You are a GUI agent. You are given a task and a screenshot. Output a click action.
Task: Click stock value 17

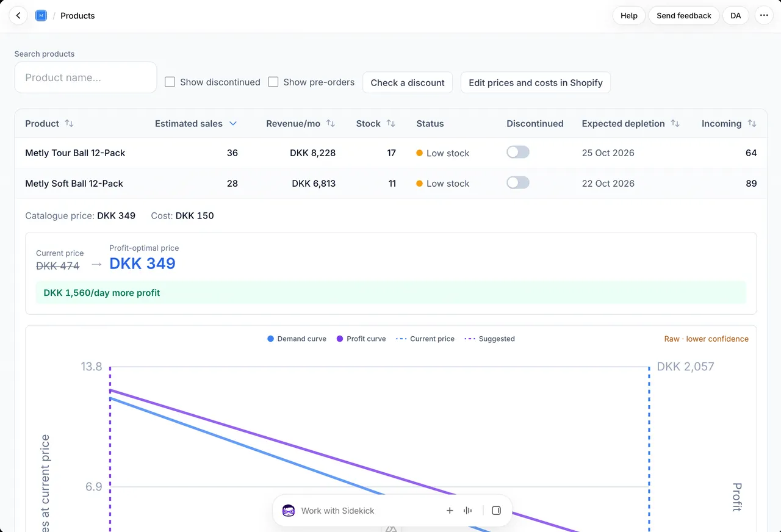[x=392, y=153]
